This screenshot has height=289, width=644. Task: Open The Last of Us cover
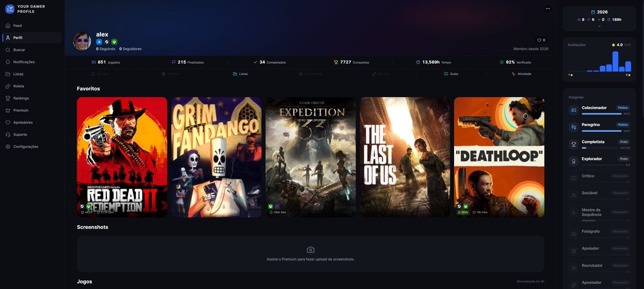pyautogui.click(x=405, y=157)
